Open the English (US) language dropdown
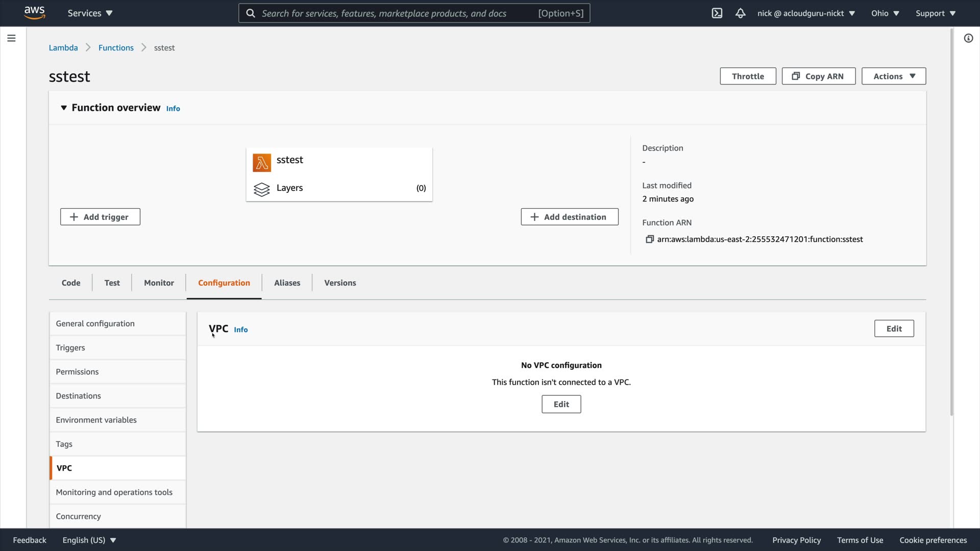 pyautogui.click(x=89, y=540)
